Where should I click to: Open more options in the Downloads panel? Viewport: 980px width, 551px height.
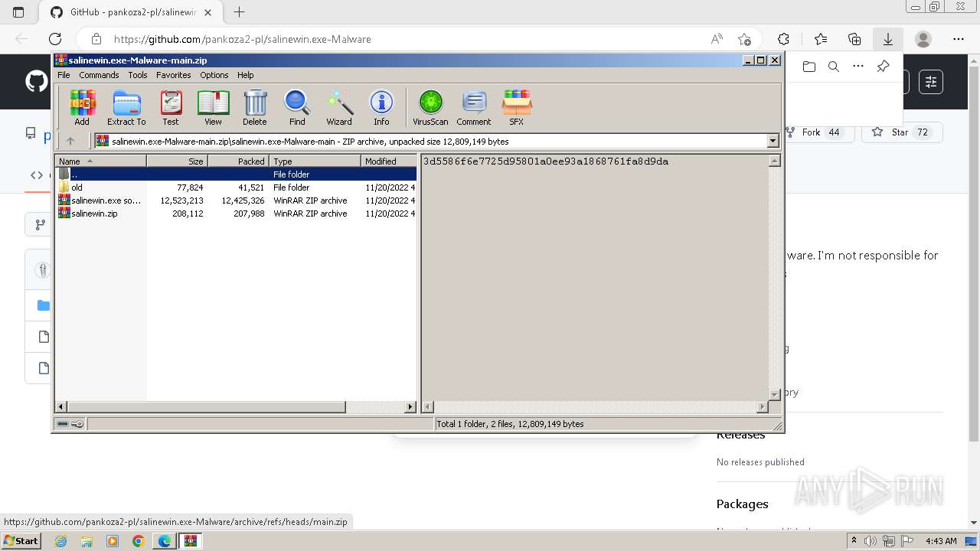click(x=858, y=67)
